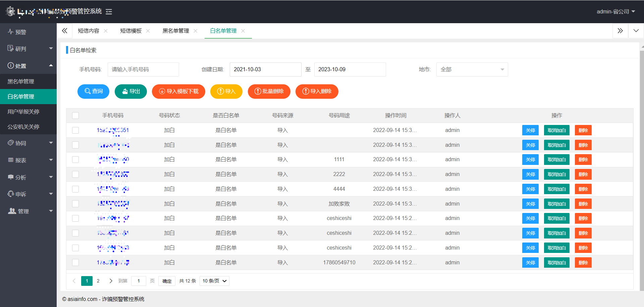
Task: Close the 短信内容 tab
Action: 106,31
